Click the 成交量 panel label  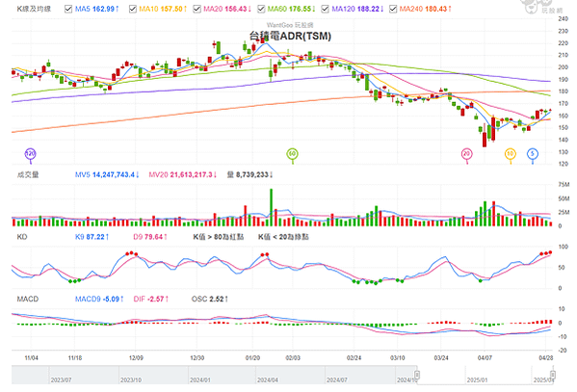point(28,174)
